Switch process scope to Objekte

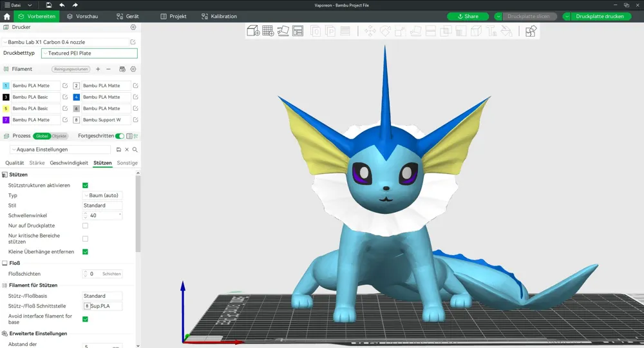pyautogui.click(x=59, y=136)
